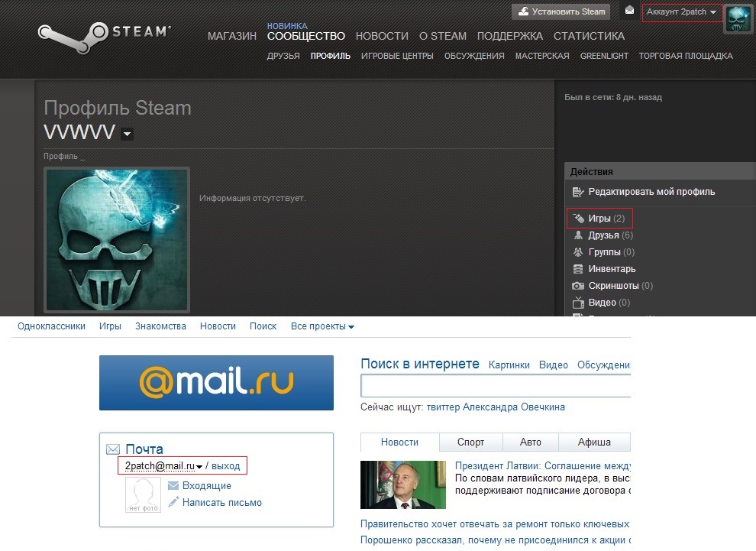Viewport: 756px width, 551px height.
Task: Open Скриншоты (0) link
Action: (621, 286)
